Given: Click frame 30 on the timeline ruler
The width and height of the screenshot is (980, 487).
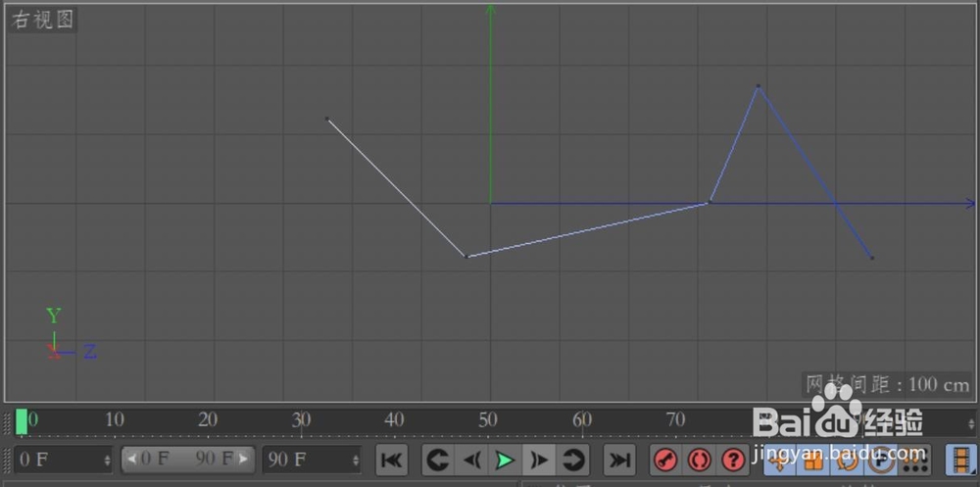Looking at the screenshot, I should [301, 420].
